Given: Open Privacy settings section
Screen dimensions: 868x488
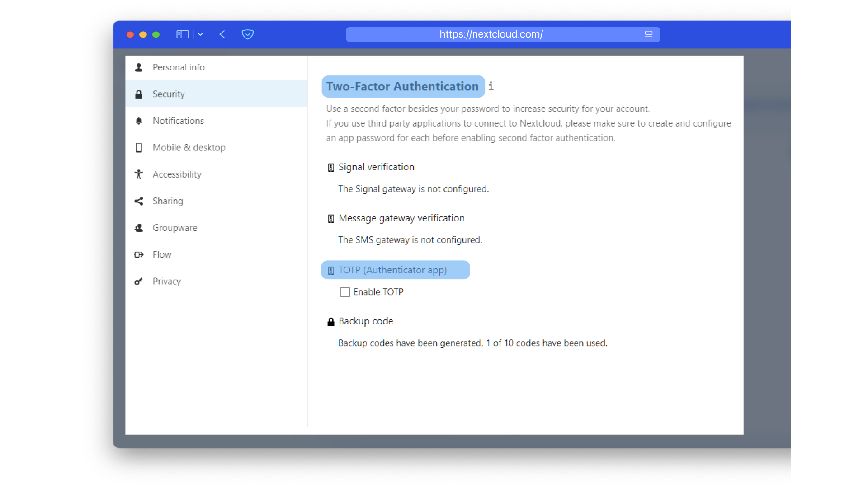Looking at the screenshot, I should (216, 281).
